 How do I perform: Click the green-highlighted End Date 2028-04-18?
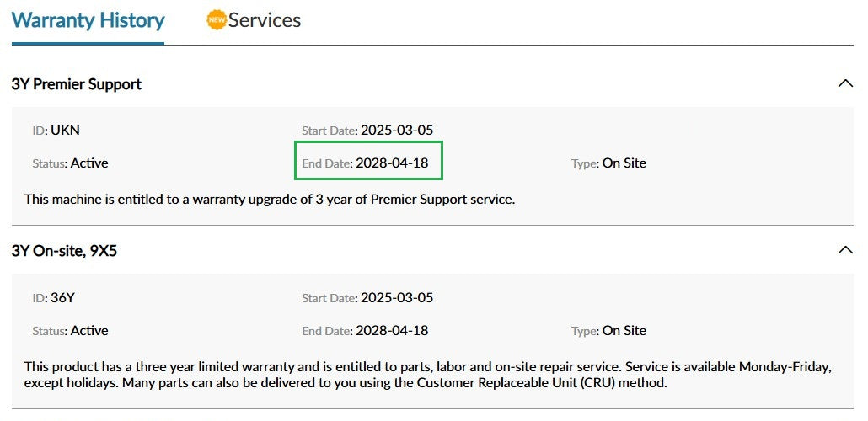pos(392,163)
